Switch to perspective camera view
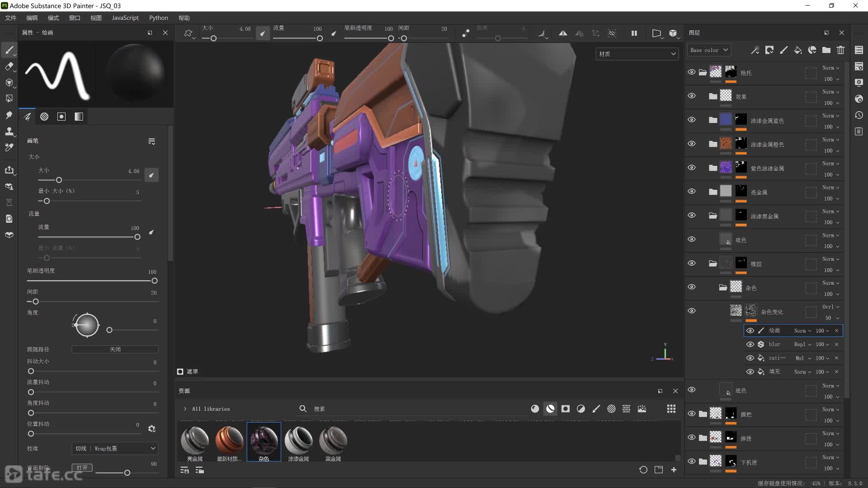The image size is (868, 488). tap(657, 33)
